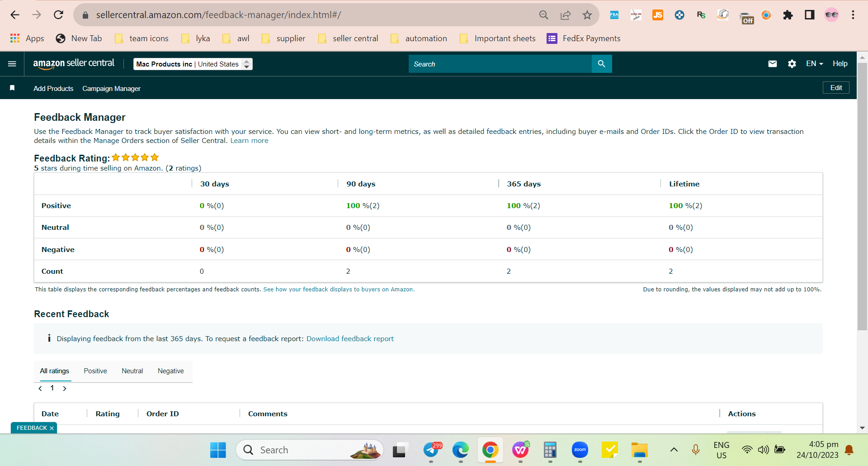Click the Edit favorites button
The width and height of the screenshot is (868, 466).
click(x=836, y=88)
